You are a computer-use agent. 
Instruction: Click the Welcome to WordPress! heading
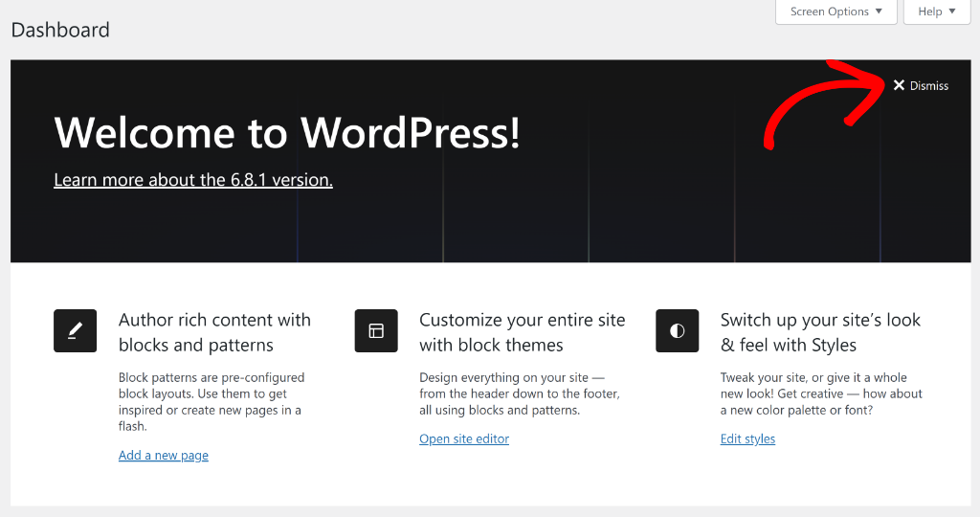(x=287, y=132)
